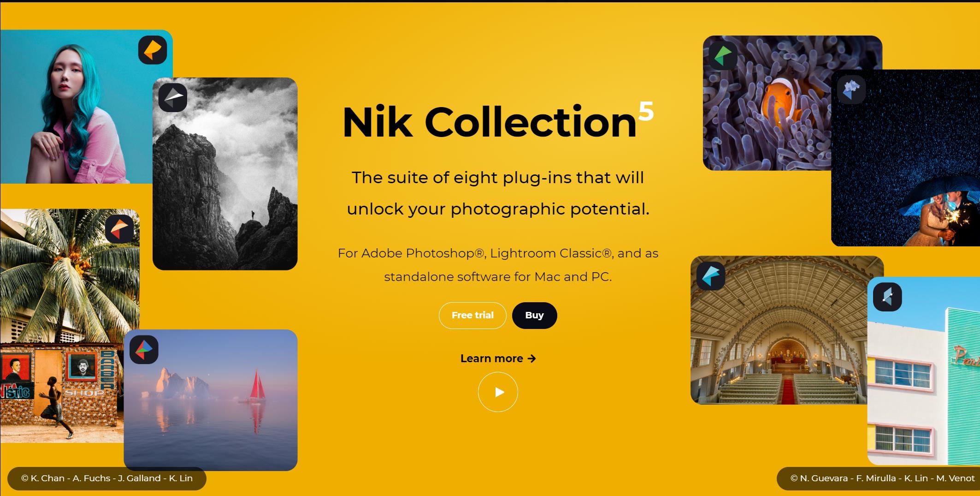Follow the Learn more link

tap(498, 359)
